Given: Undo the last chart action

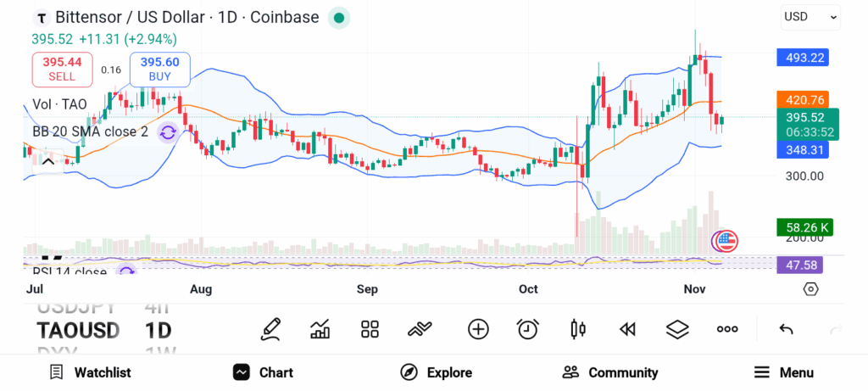Looking at the screenshot, I should (x=786, y=329).
